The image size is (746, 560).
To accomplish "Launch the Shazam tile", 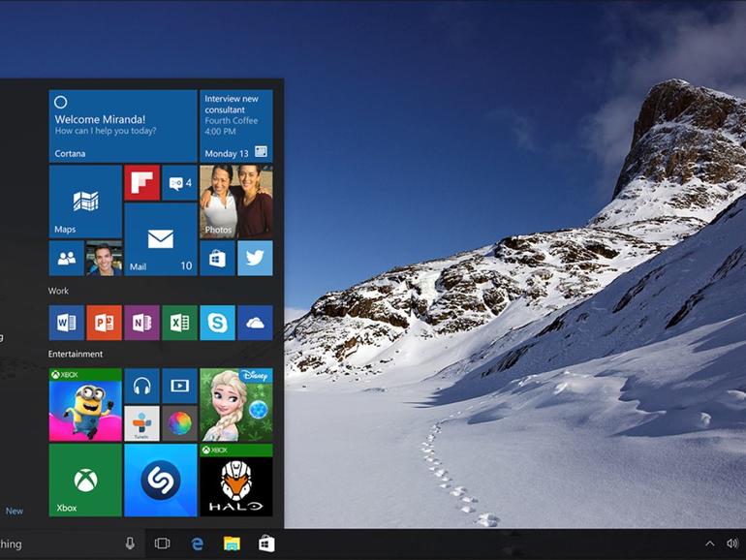I will pos(160,481).
